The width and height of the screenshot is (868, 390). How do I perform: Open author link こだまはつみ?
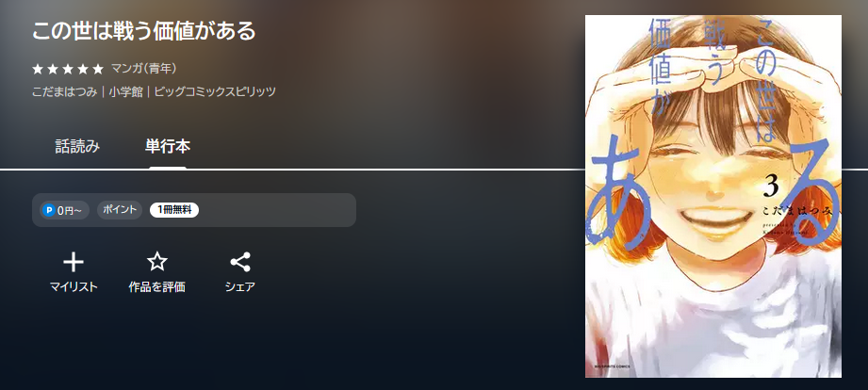click(x=65, y=91)
